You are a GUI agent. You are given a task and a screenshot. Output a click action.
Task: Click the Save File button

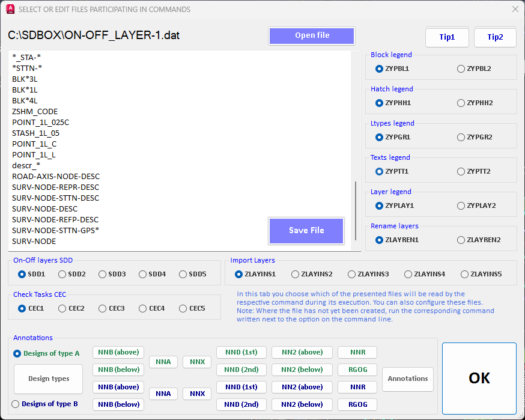(306, 231)
